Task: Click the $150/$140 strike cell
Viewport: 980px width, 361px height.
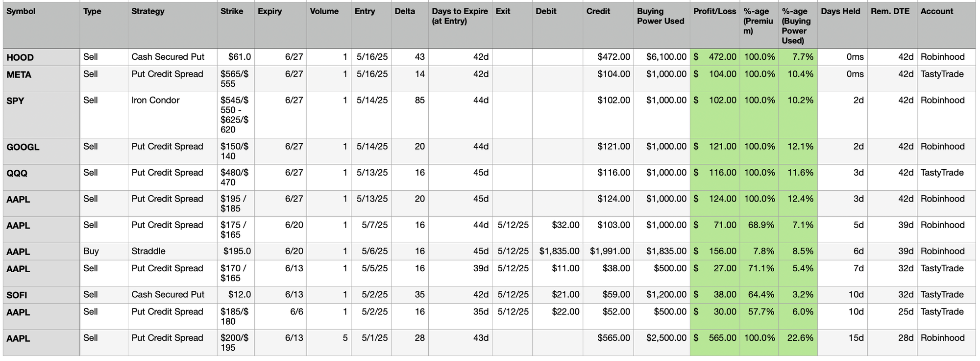Action: [x=236, y=151]
